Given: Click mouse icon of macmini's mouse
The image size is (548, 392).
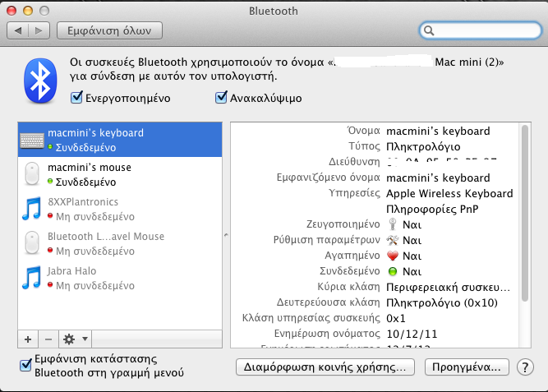Looking at the screenshot, I should (32, 173).
